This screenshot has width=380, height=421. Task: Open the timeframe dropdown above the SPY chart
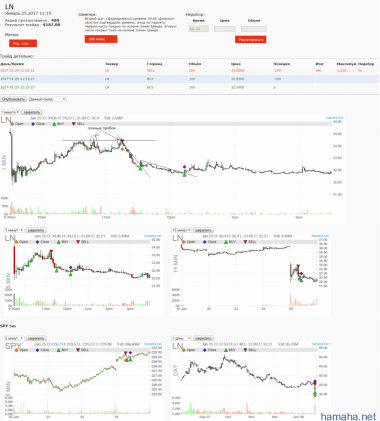[14, 338]
